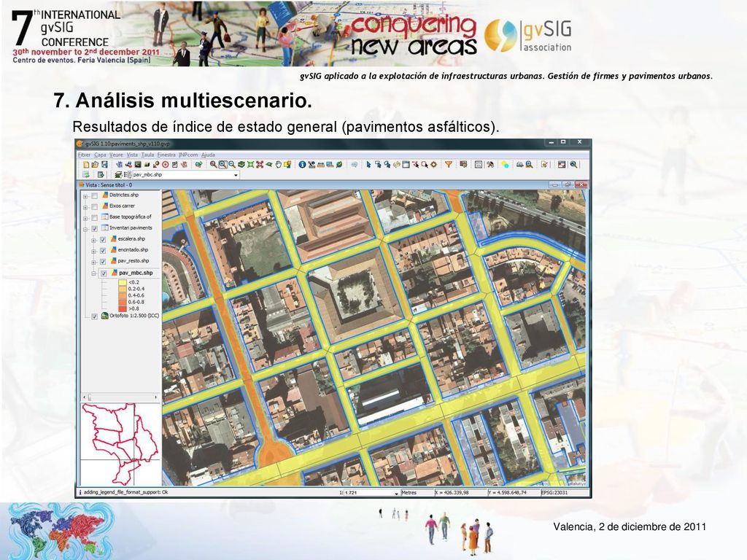The height and width of the screenshot is (560, 747).
Task: Expand the Base topogràfica tree node
Action: pyautogui.click(x=85, y=218)
